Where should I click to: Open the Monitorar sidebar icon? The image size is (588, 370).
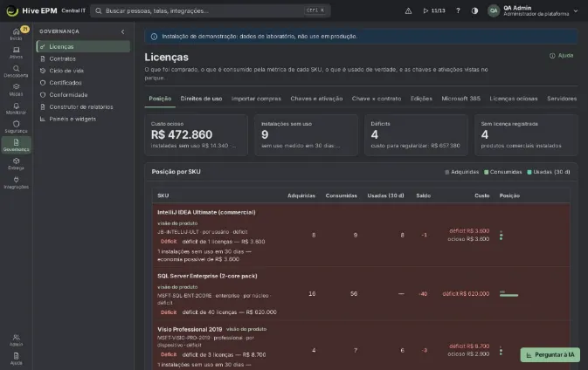(16, 108)
